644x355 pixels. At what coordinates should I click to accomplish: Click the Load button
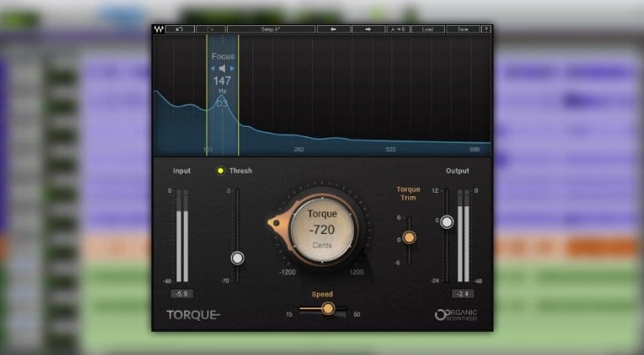(x=427, y=29)
